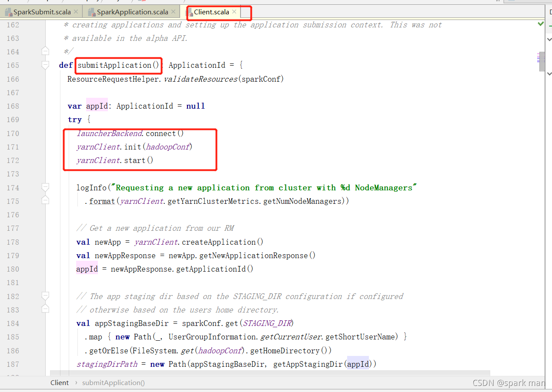Click getYarnClusterMetrics on line 175

tap(213, 201)
